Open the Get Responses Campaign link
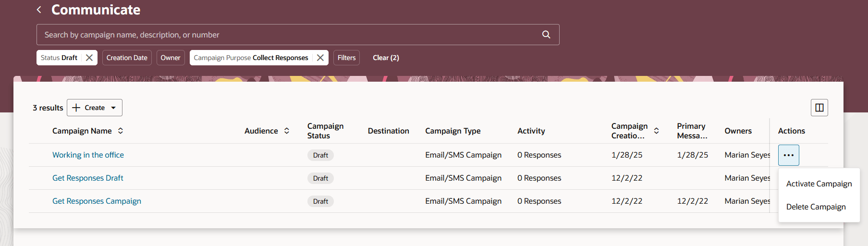Image resolution: width=868 pixels, height=246 pixels. [x=97, y=201]
